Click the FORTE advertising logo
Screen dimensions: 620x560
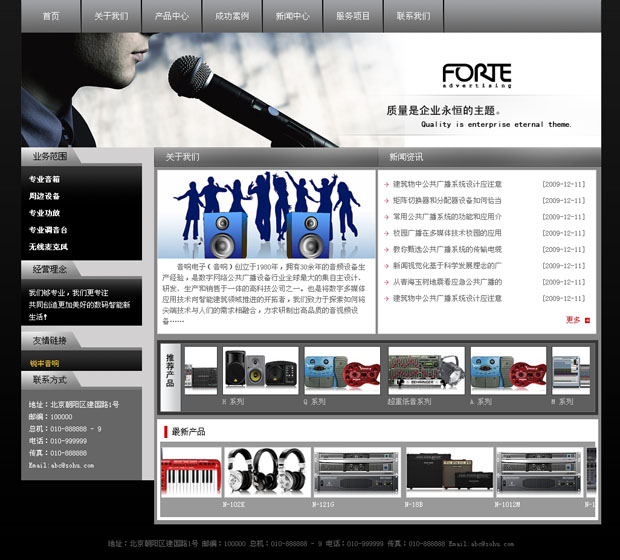(x=476, y=76)
